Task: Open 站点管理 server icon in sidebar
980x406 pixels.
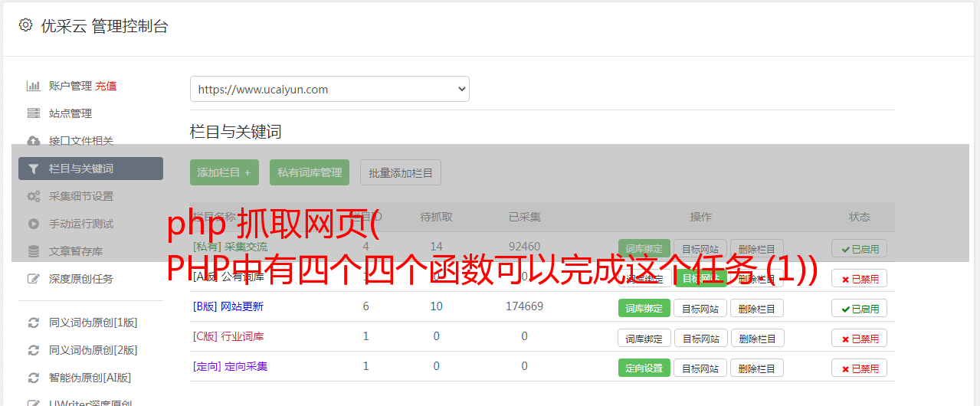Action: [34, 113]
